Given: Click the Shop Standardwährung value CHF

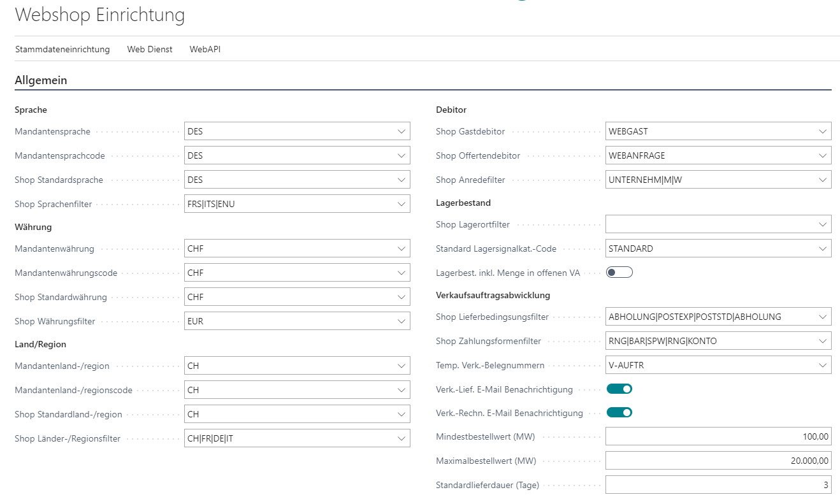Looking at the screenshot, I should pos(195,297).
